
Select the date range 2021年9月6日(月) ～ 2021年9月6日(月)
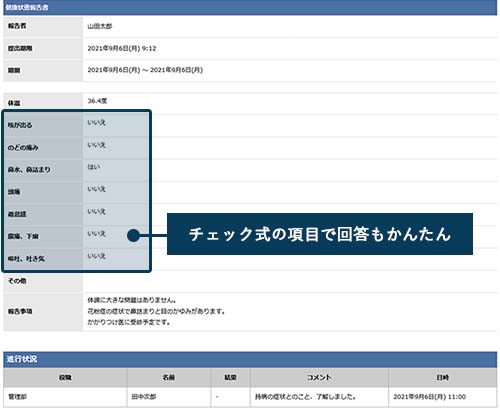point(145,70)
